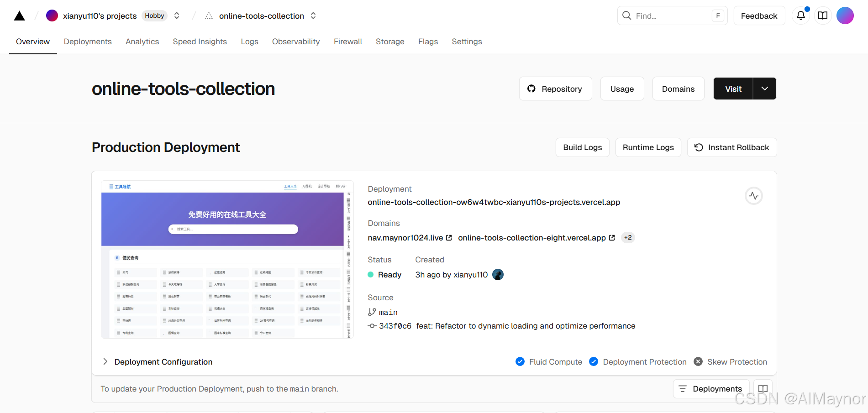Click the Vercel triangle logo
Viewport: 868px width, 413px height.
[x=19, y=16]
